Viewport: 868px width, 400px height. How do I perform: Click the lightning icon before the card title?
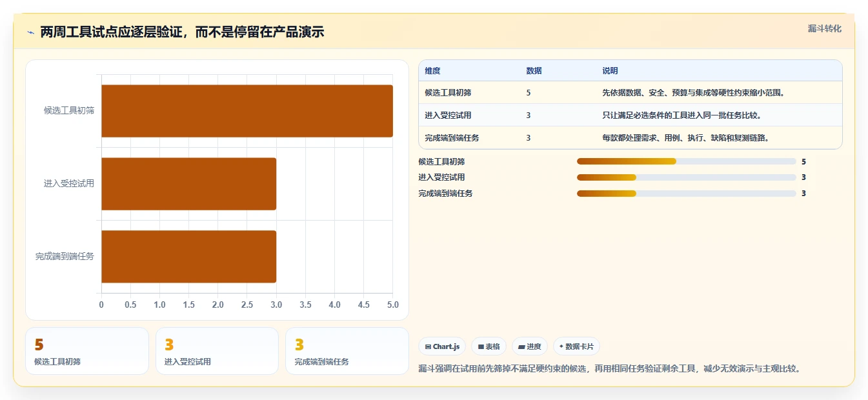click(x=31, y=32)
